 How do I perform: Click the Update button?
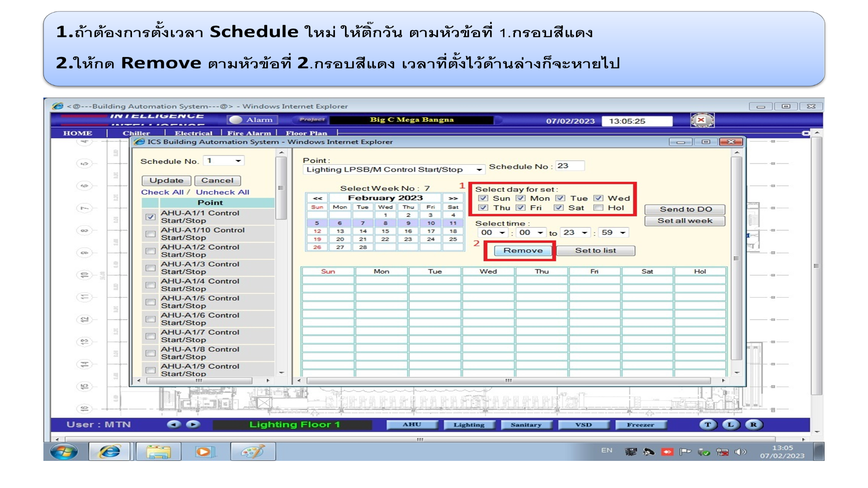click(166, 180)
